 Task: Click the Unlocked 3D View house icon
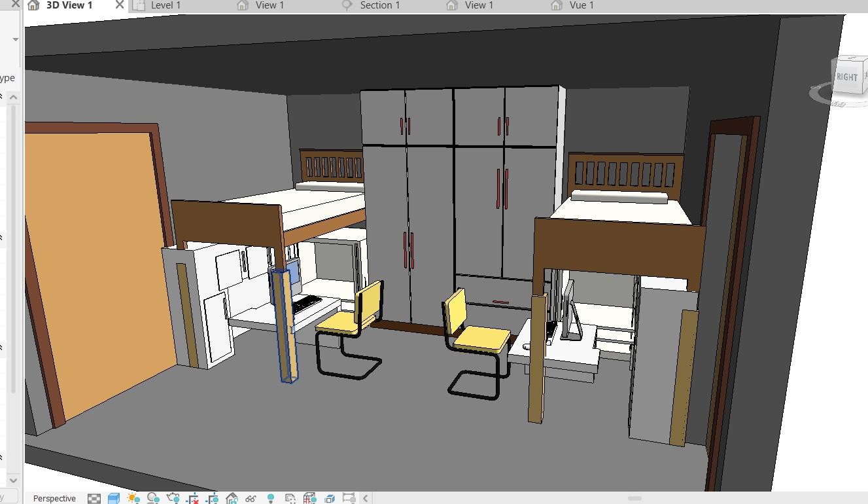coord(232,499)
